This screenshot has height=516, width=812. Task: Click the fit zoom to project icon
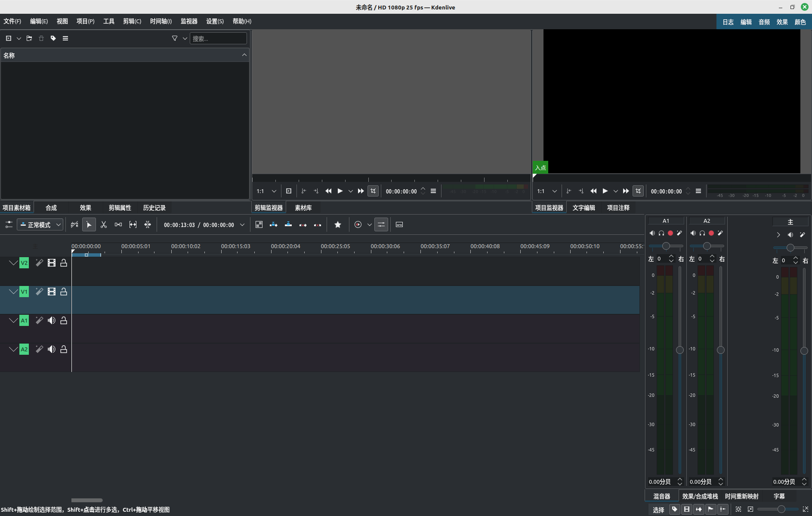tap(738, 509)
